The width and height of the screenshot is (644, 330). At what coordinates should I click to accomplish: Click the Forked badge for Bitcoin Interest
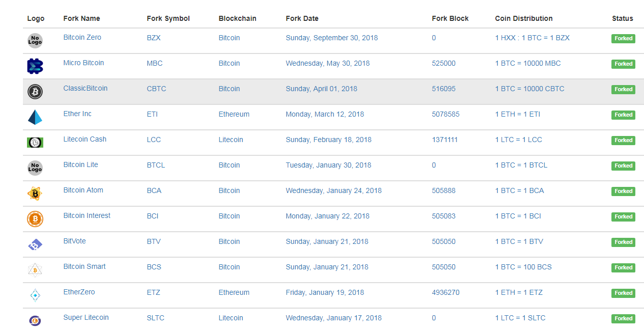[x=623, y=216]
